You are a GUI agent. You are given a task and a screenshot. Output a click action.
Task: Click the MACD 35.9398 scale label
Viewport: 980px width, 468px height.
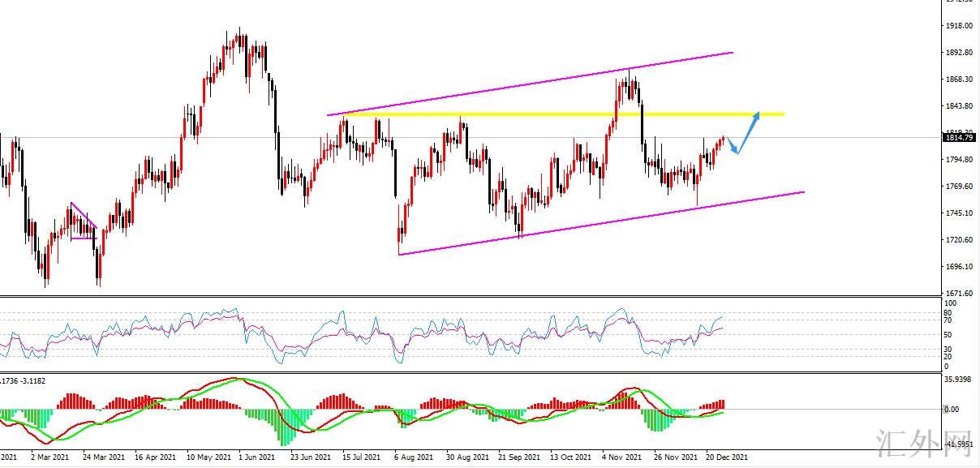pyautogui.click(x=959, y=379)
